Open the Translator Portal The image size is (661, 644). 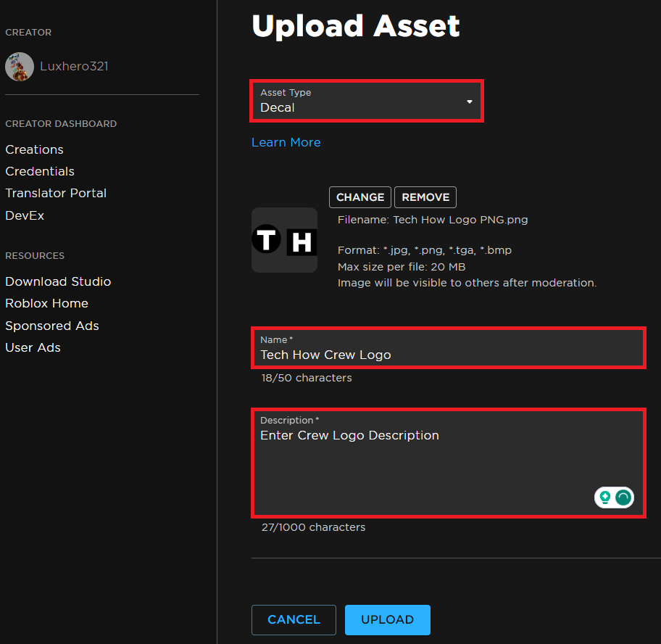point(56,193)
